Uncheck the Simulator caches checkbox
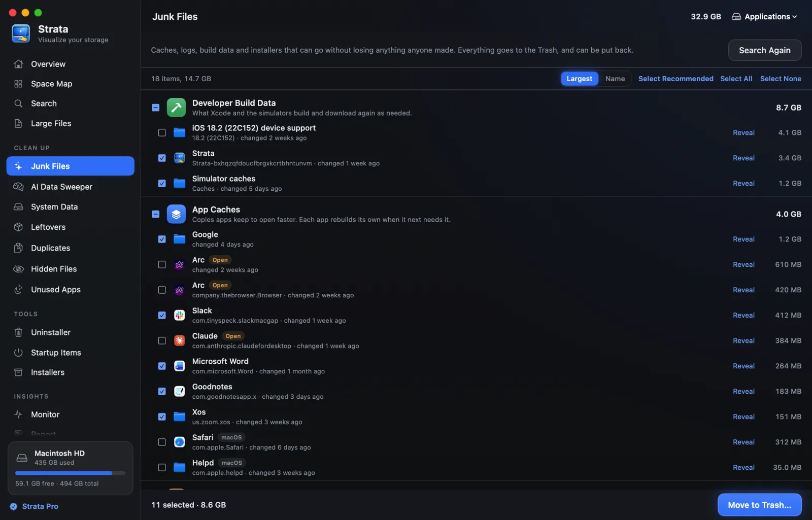 click(162, 184)
